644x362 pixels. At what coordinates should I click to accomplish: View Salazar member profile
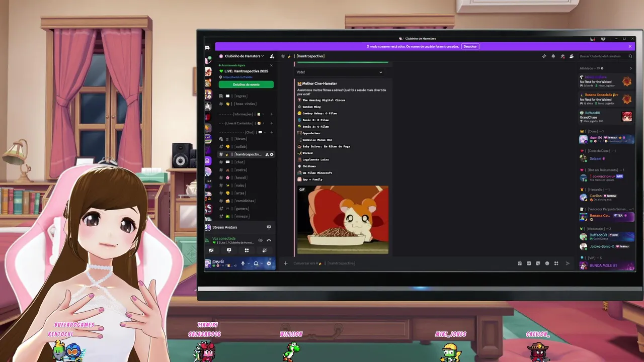pyautogui.click(x=606, y=158)
